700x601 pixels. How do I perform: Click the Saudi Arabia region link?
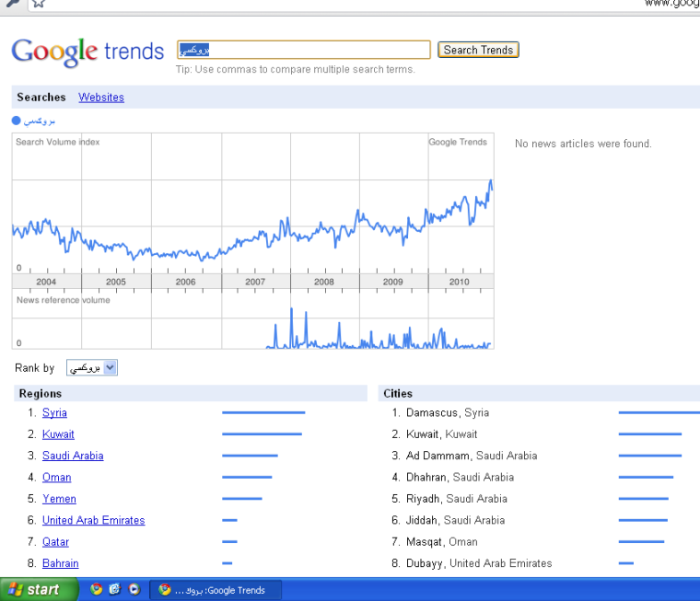point(73,456)
